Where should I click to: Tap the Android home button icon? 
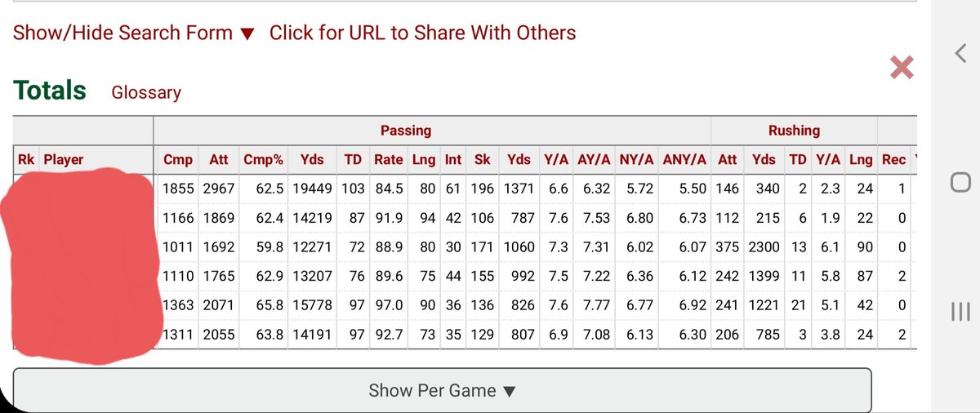960,183
